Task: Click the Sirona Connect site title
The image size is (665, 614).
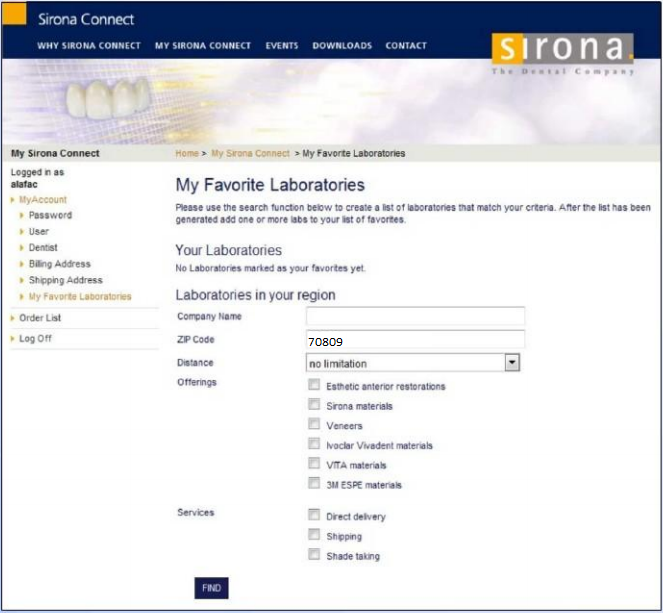Action: (86, 20)
